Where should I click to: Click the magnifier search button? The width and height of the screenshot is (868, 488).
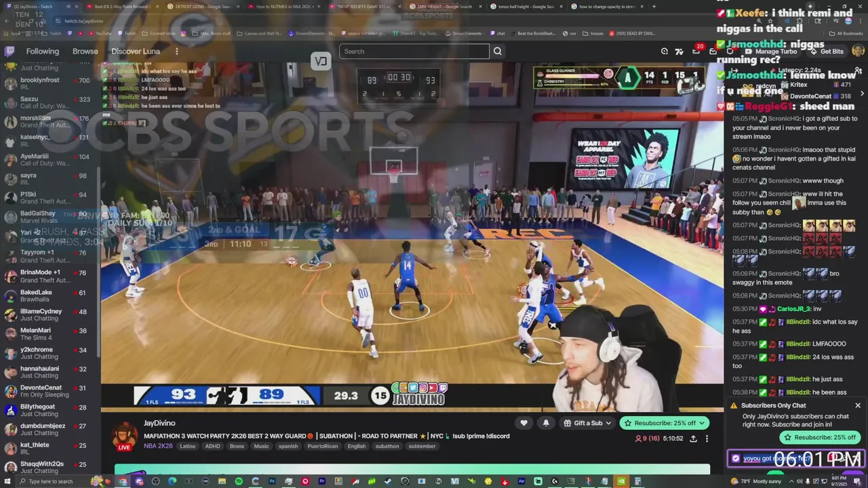(498, 52)
